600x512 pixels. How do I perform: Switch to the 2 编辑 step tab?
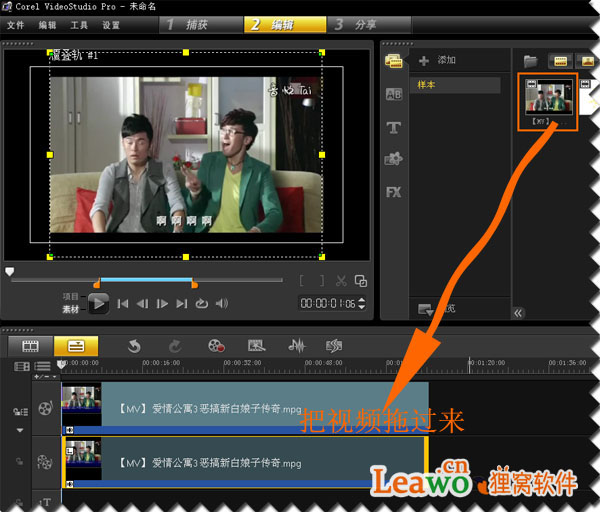point(285,25)
